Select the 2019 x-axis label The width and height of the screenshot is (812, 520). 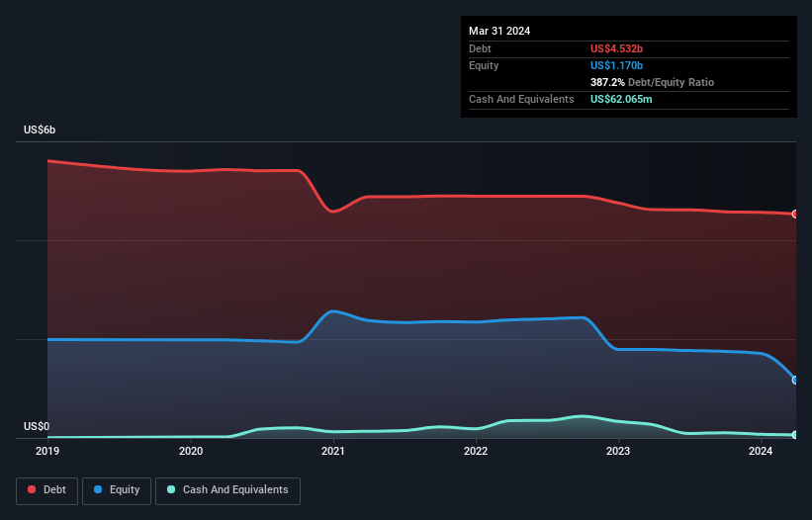(x=47, y=451)
